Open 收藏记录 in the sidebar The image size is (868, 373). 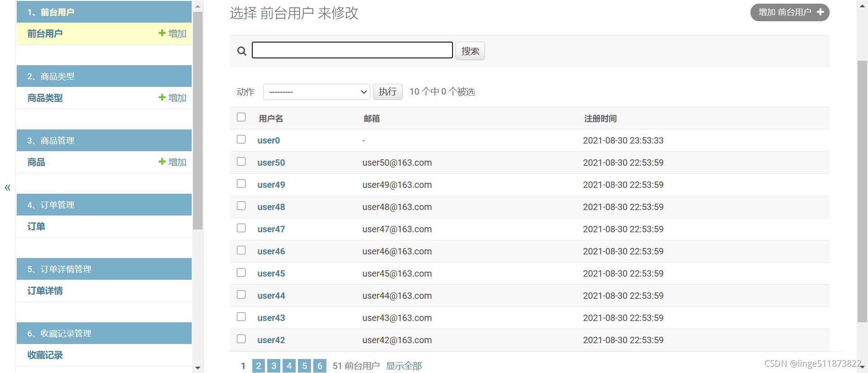pyautogui.click(x=45, y=355)
